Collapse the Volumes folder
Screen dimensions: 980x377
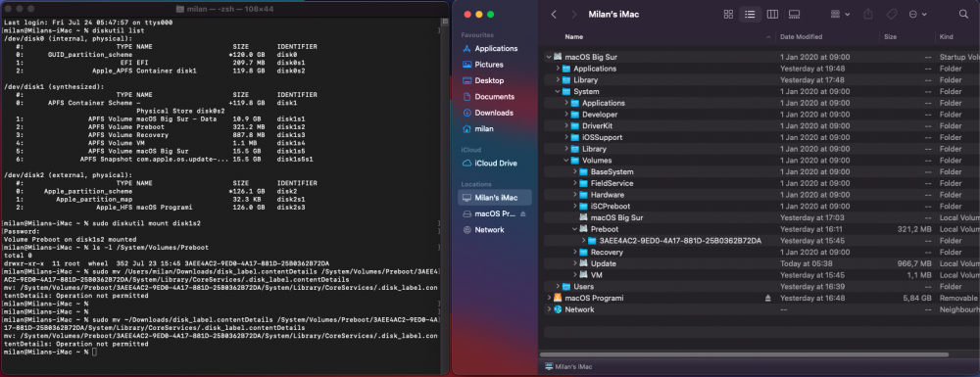[x=566, y=161]
